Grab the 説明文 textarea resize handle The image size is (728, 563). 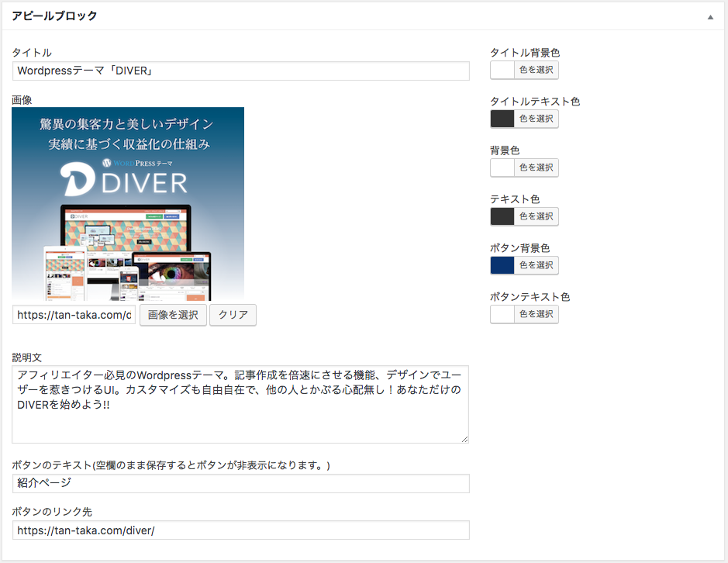pos(464,439)
